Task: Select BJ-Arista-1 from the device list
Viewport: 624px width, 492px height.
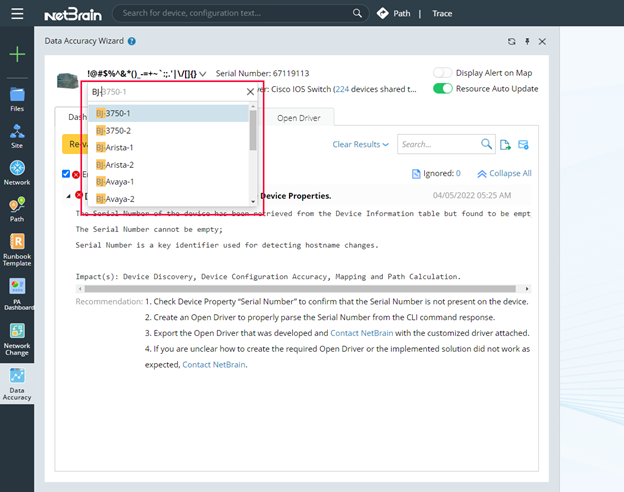Action: coord(168,148)
